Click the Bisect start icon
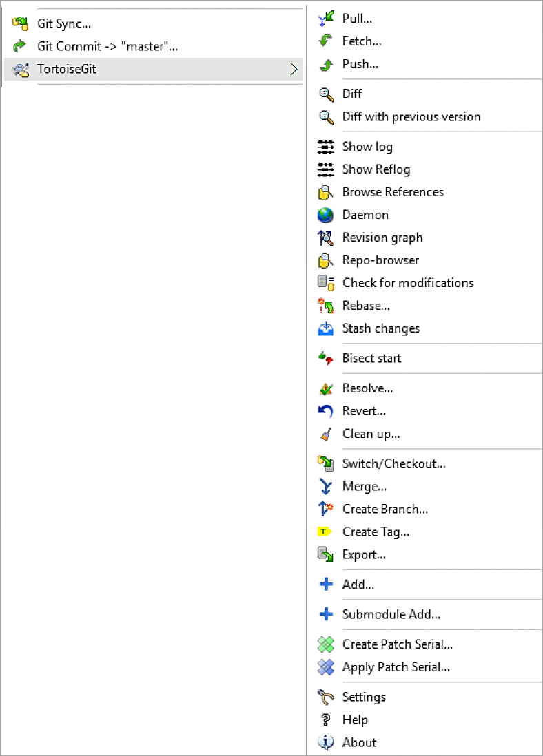The height and width of the screenshot is (756, 543). coord(326,358)
